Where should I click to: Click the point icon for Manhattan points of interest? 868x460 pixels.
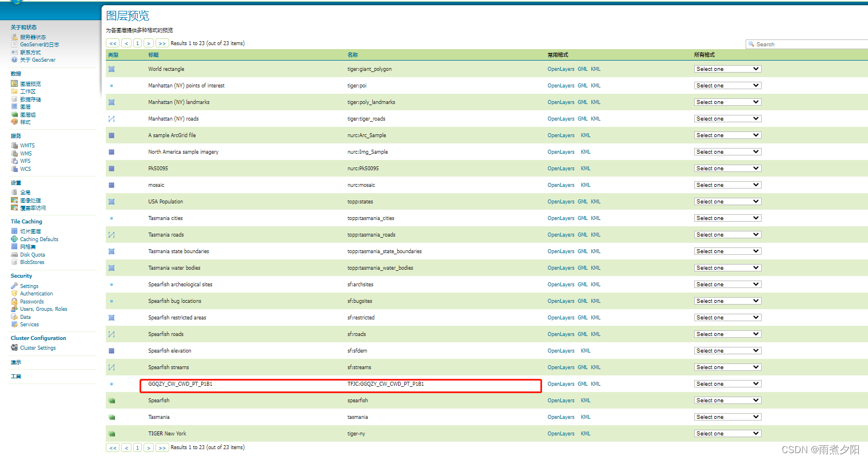(112, 86)
